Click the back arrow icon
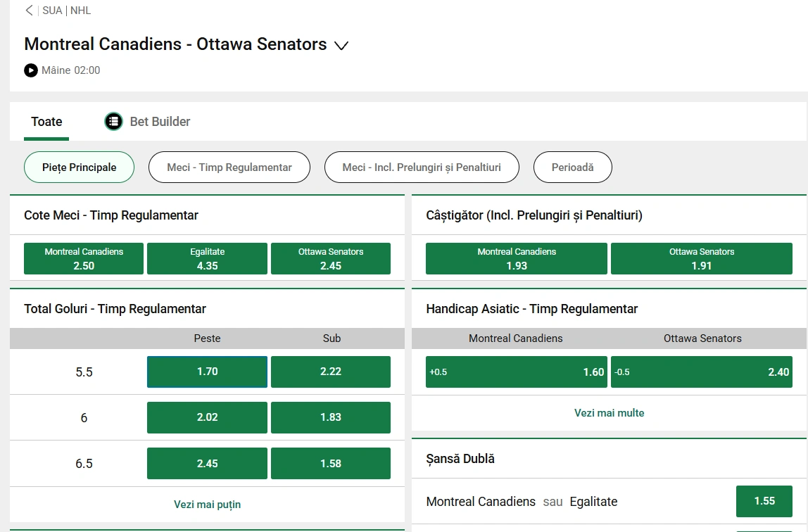The image size is (808, 532). (x=28, y=11)
